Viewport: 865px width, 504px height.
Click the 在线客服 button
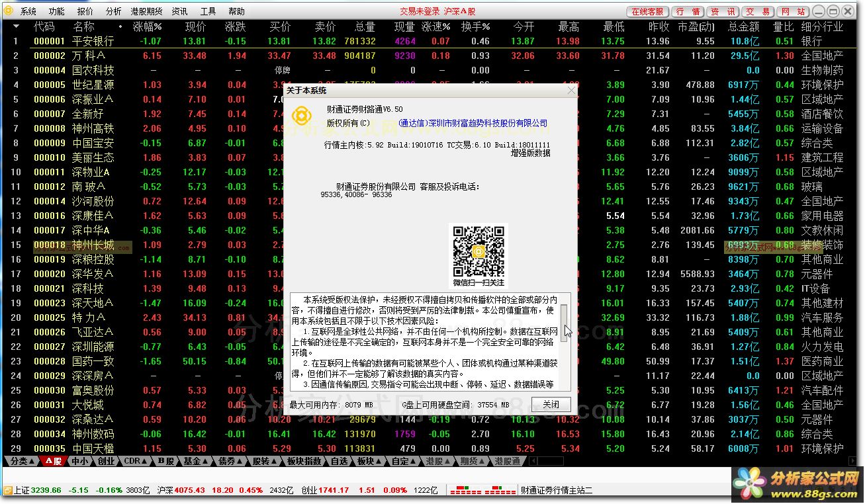[x=647, y=12]
